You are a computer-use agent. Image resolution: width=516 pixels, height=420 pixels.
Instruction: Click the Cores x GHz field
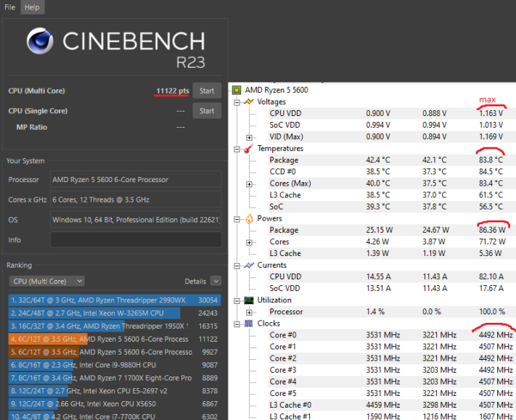click(x=136, y=199)
